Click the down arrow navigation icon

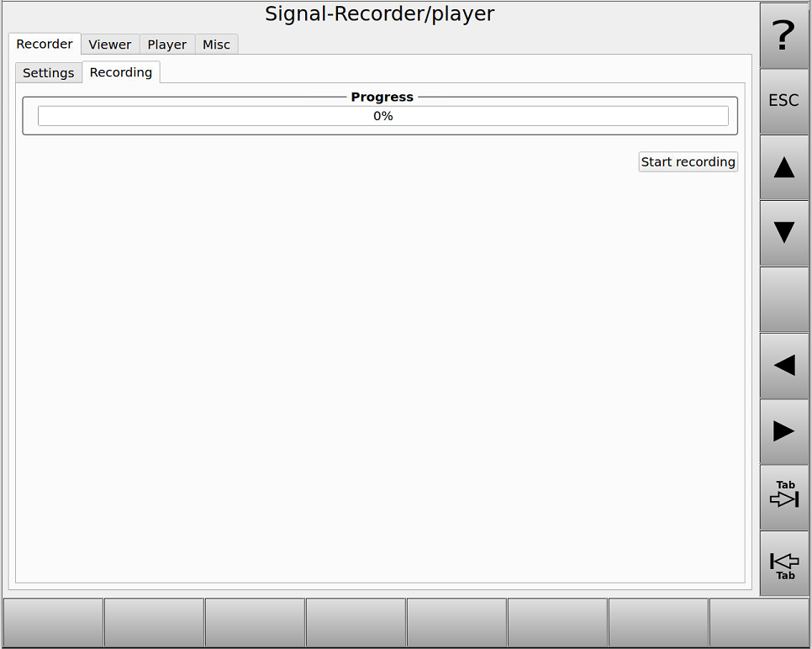tap(783, 233)
